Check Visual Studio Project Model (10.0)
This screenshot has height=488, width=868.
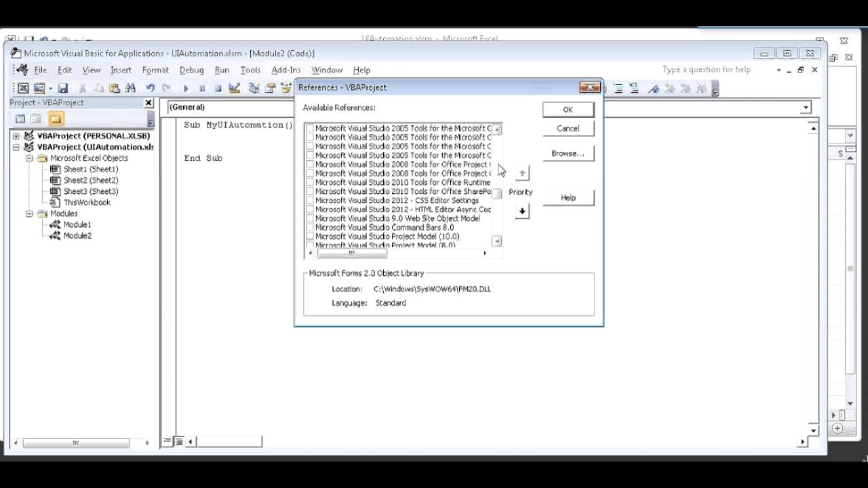310,237
